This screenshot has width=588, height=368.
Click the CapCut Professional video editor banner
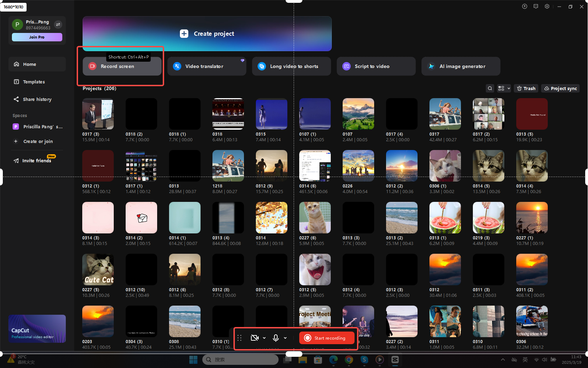coord(37,329)
